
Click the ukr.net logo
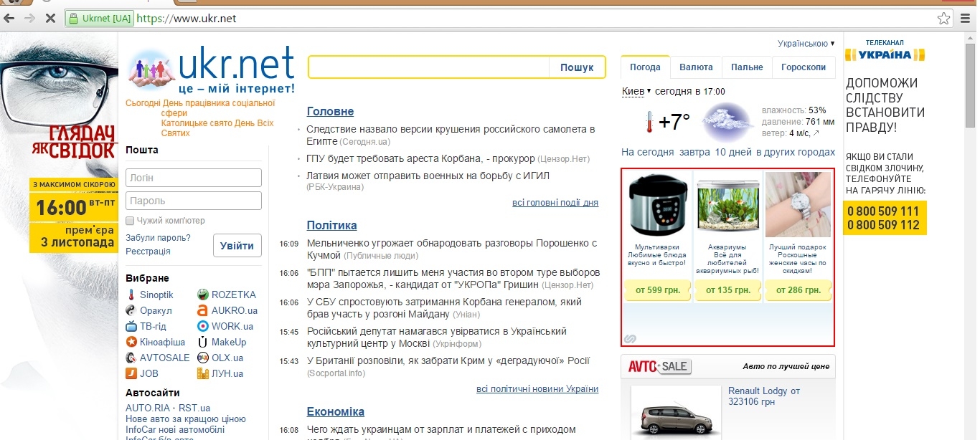click(211, 71)
